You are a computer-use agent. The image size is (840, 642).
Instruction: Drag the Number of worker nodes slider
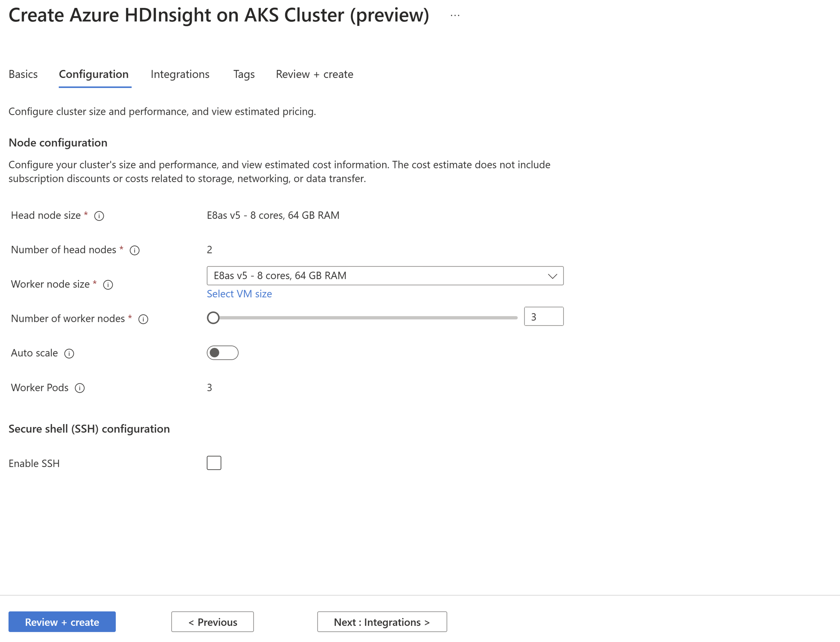212,318
